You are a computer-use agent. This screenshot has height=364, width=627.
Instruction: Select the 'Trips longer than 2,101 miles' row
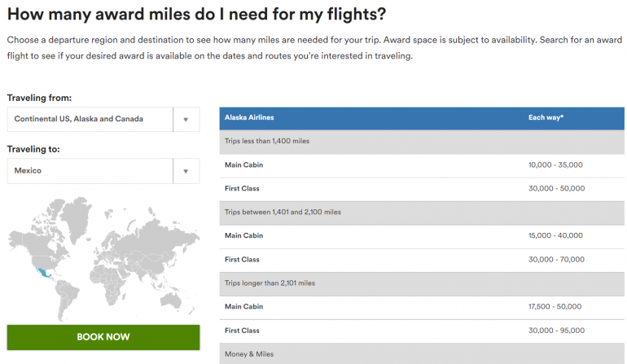270,283
